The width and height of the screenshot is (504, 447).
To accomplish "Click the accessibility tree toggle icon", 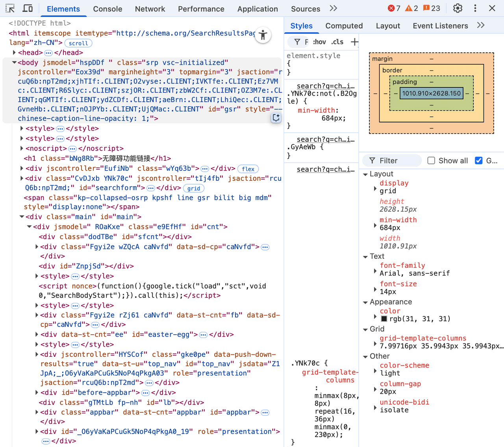I will [x=263, y=35].
